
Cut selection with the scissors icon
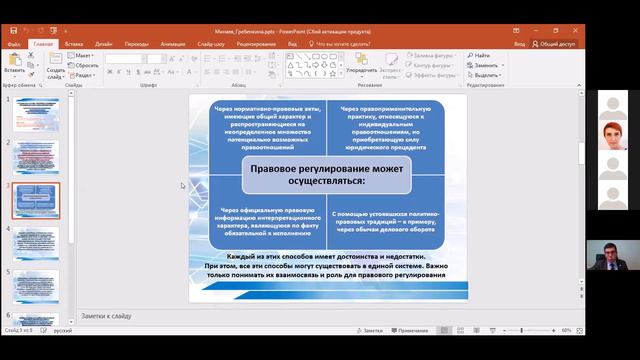[31, 55]
